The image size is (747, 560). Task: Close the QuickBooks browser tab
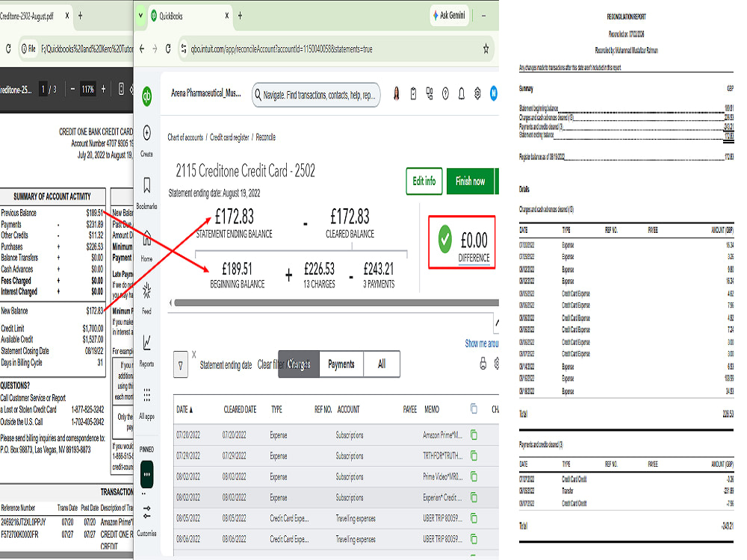227,16
